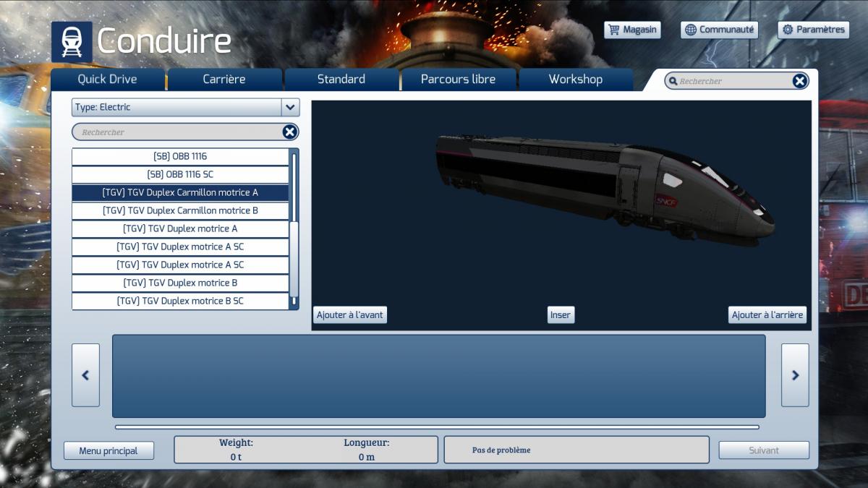868x488 pixels.
Task: Open the Type: Electric dropdown
Action: pyautogui.click(x=185, y=107)
